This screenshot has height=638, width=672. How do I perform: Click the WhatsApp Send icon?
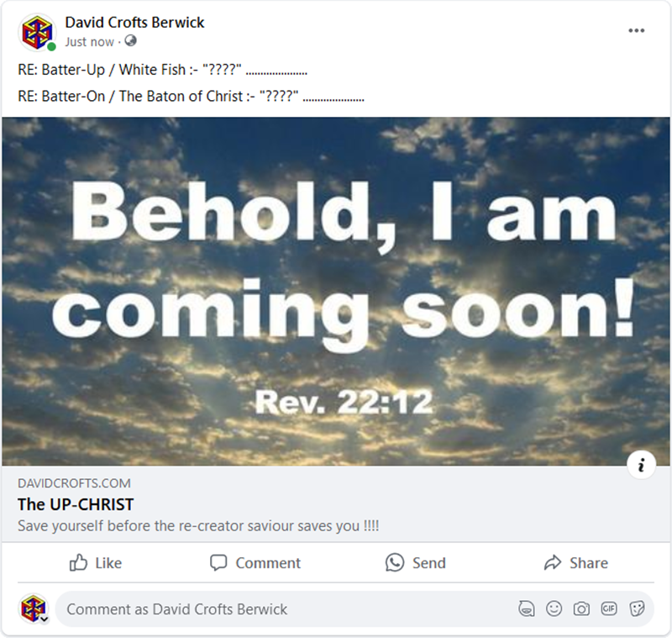click(395, 562)
